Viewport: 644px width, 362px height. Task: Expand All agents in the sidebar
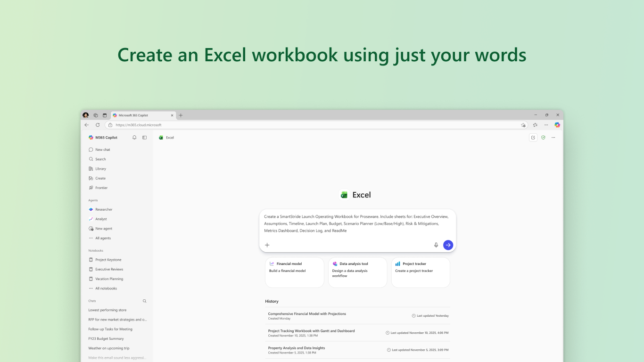pos(99,238)
